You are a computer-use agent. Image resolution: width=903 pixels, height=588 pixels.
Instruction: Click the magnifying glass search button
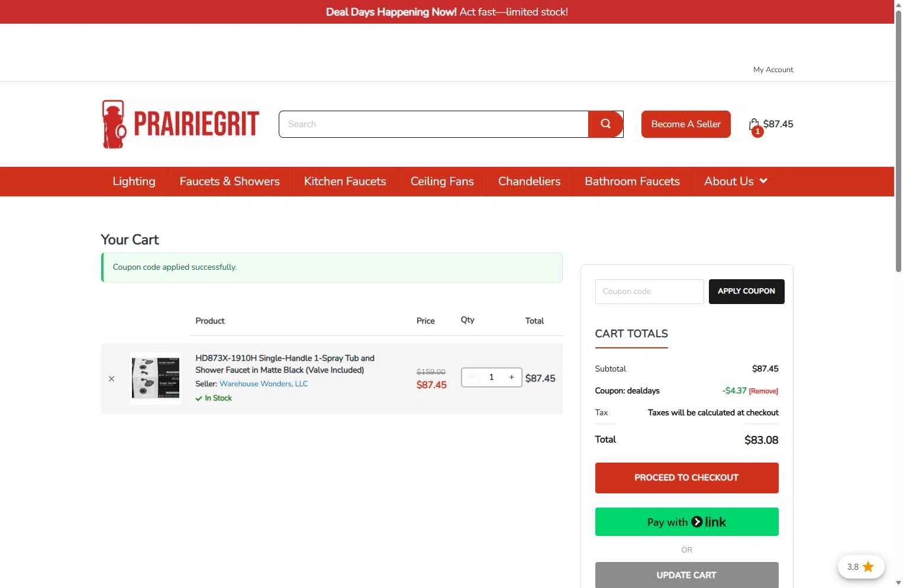(605, 124)
